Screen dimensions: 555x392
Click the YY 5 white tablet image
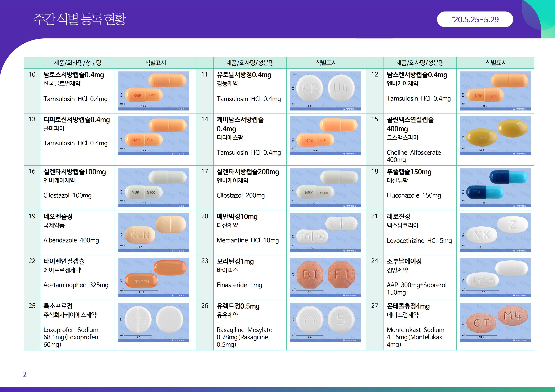tap(325, 322)
